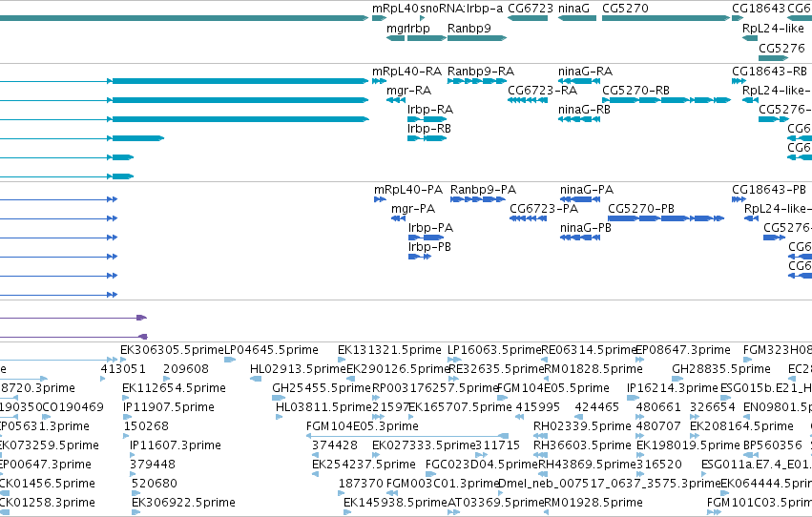Click the IP11607.3prime EST label
This screenshot has width=812, height=517.
175,446
